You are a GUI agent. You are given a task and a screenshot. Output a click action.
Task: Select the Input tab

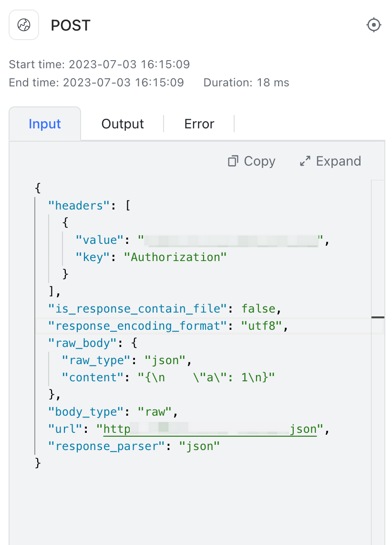pos(44,124)
